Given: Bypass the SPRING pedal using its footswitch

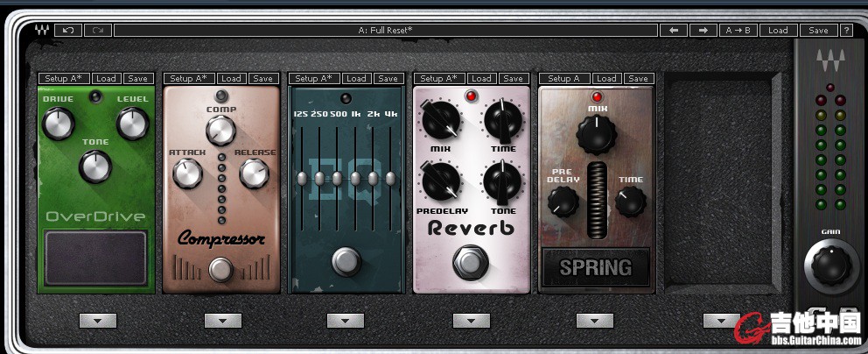Looking at the screenshot, I should click(595, 267).
